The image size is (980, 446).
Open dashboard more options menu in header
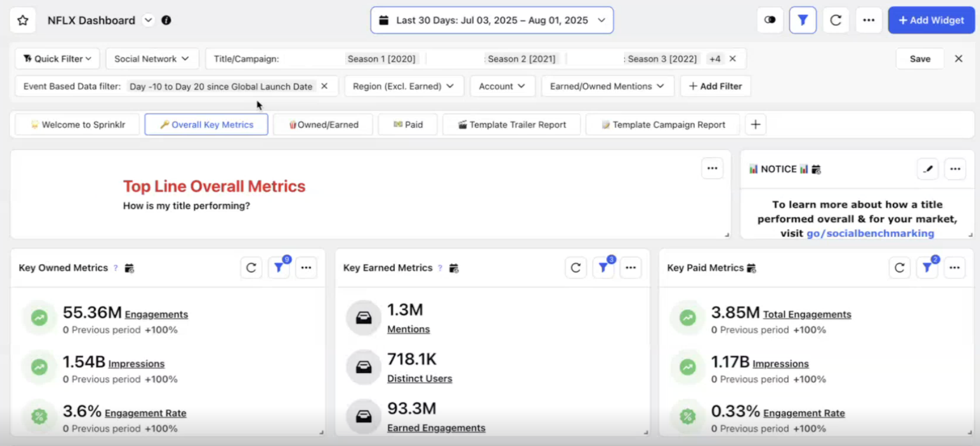pos(869,20)
